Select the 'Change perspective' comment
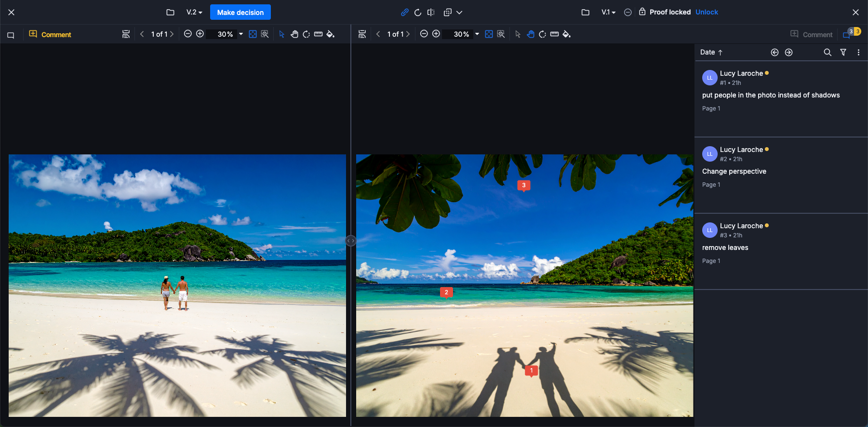This screenshot has height=427, width=868. tap(781, 176)
